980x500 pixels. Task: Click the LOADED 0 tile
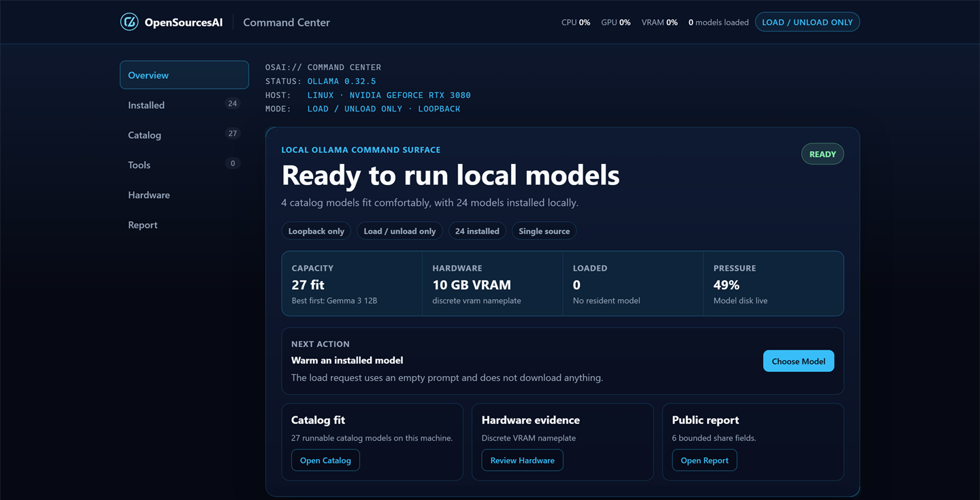633,284
